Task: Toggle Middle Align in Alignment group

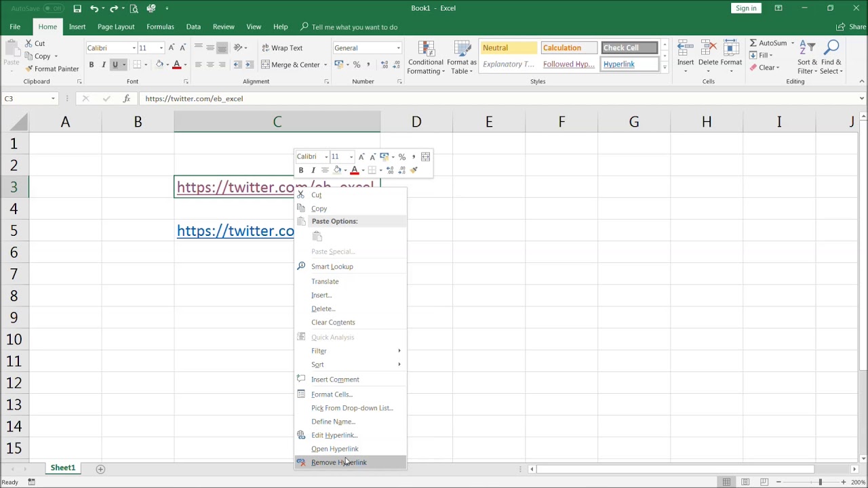Action: pos(210,47)
